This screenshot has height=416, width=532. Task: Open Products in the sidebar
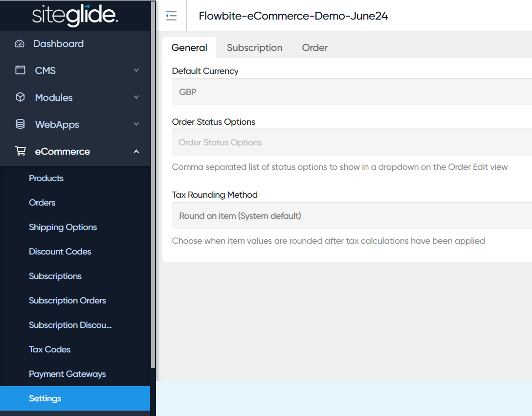[x=46, y=178]
